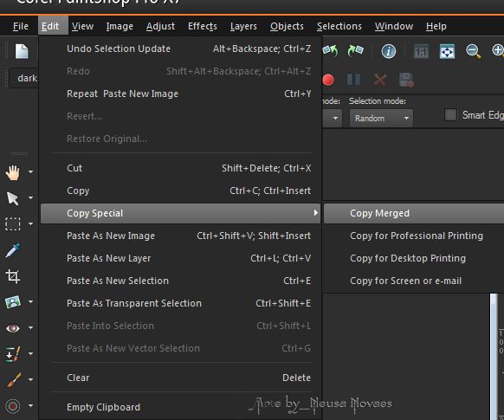Choose Paste As Transparent Selection
504x420 pixels.
181,303
